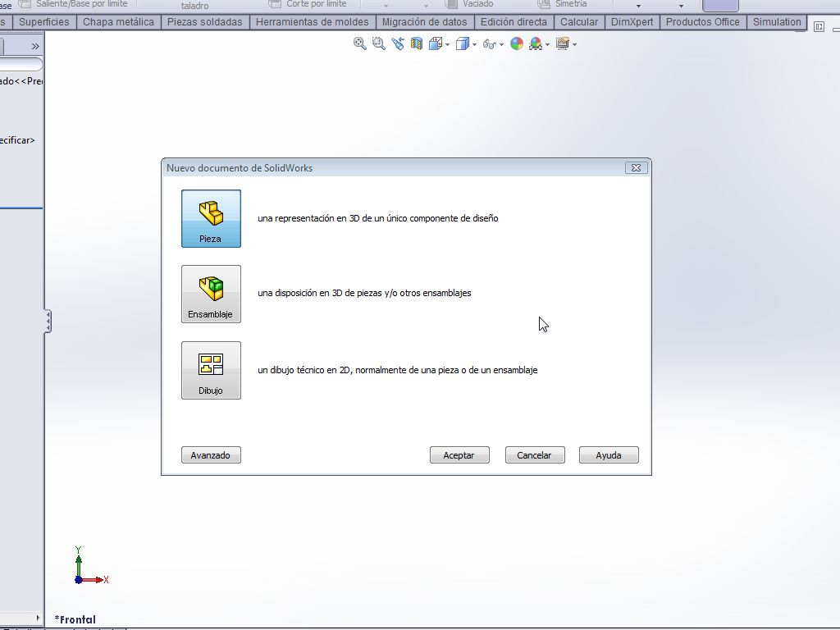The image size is (840, 630).
Task: Click the Simetría toolbar command
Action: coord(563,4)
